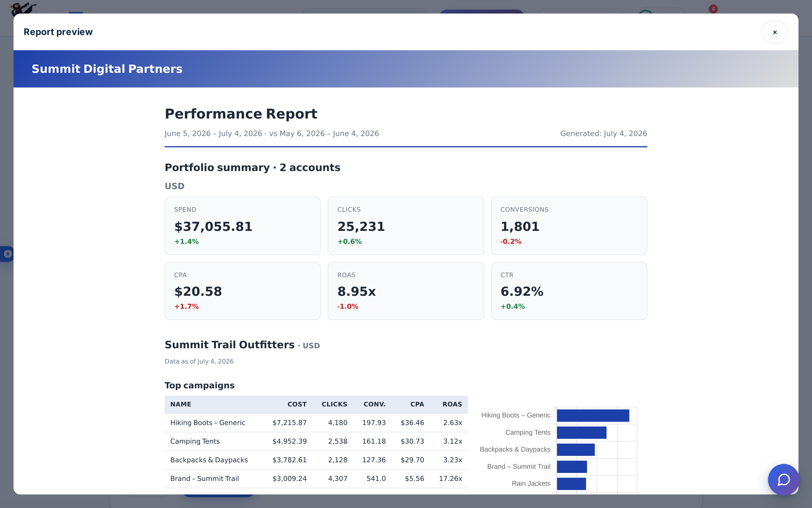Viewport: 812px width, 508px height.
Task: Click the 17.26x ROAS cell
Action: (x=450, y=478)
